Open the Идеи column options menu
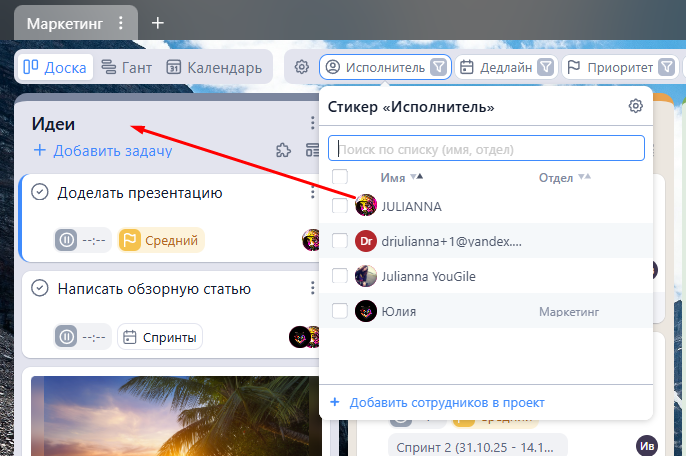Image resolution: width=686 pixels, height=456 pixels. tap(312, 123)
